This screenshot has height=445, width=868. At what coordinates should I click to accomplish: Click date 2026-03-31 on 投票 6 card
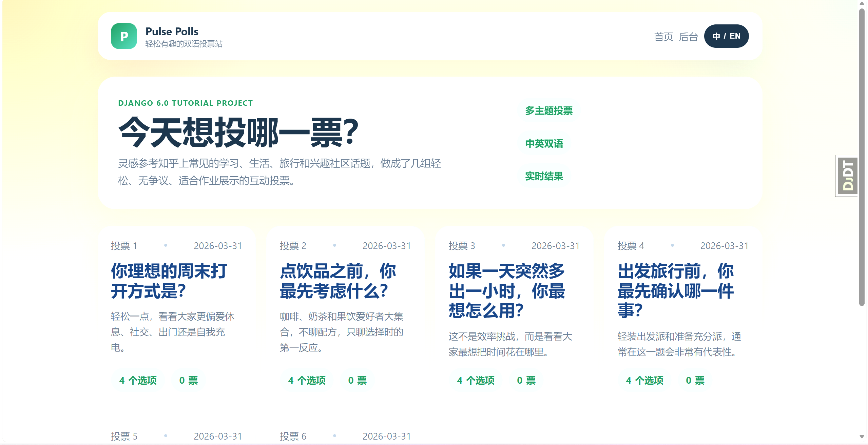click(x=387, y=436)
